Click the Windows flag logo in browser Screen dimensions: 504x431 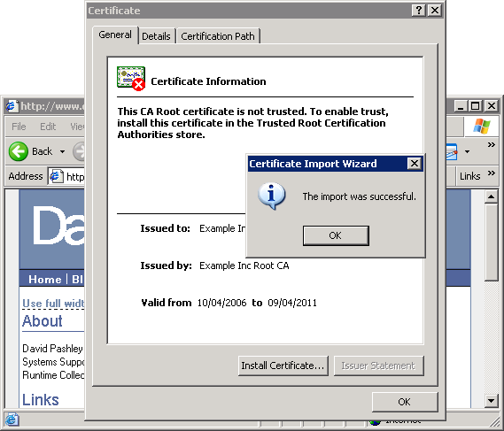click(x=482, y=127)
